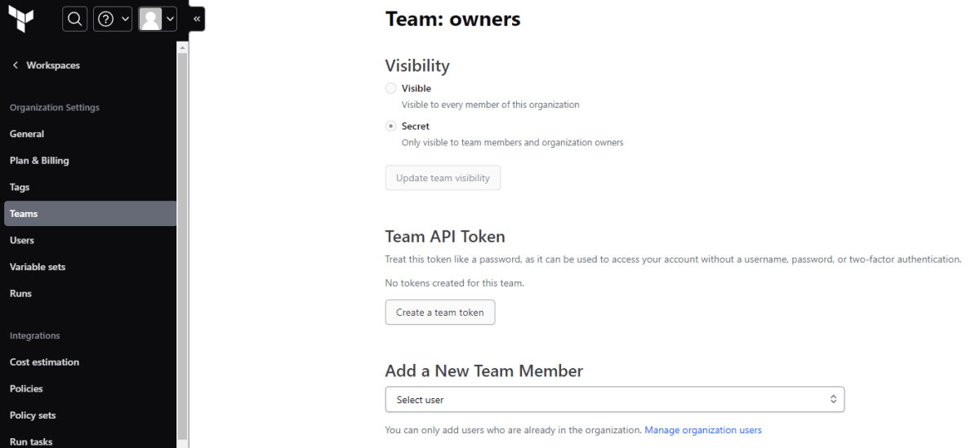The image size is (980, 448).
Task: Open the search magnifier icon
Action: pyautogui.click(x=74, y=19)
